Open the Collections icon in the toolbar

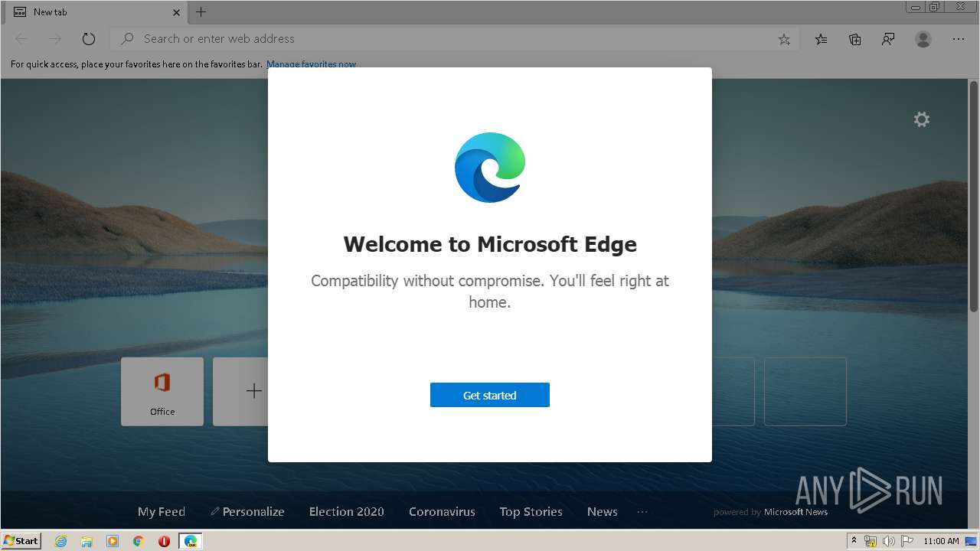click(x=855, y=39)
